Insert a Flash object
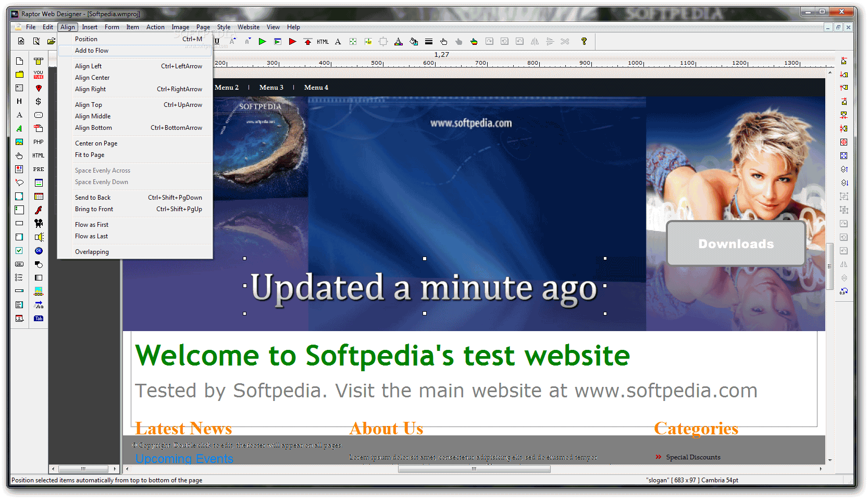This screenshot has height=499, width=868. point(39,210)
